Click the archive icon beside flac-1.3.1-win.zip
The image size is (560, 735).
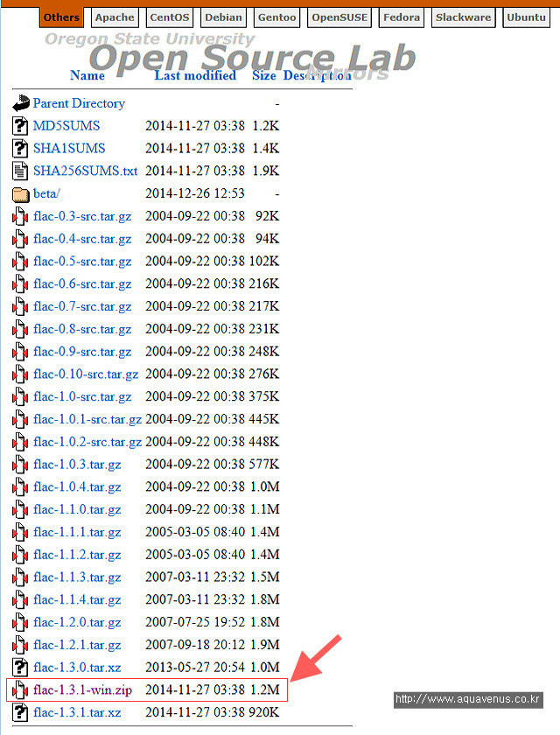coord(19,690)
